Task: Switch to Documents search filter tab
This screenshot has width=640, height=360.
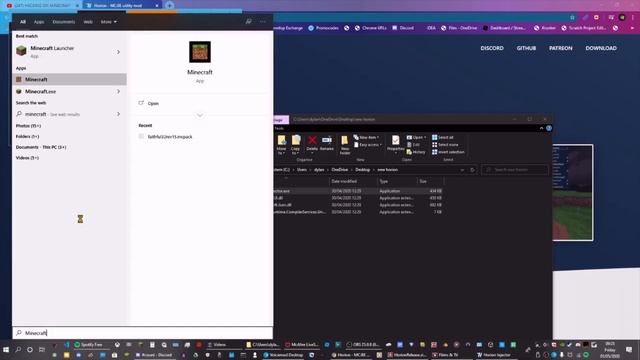Action: click(x=64, y=22)
